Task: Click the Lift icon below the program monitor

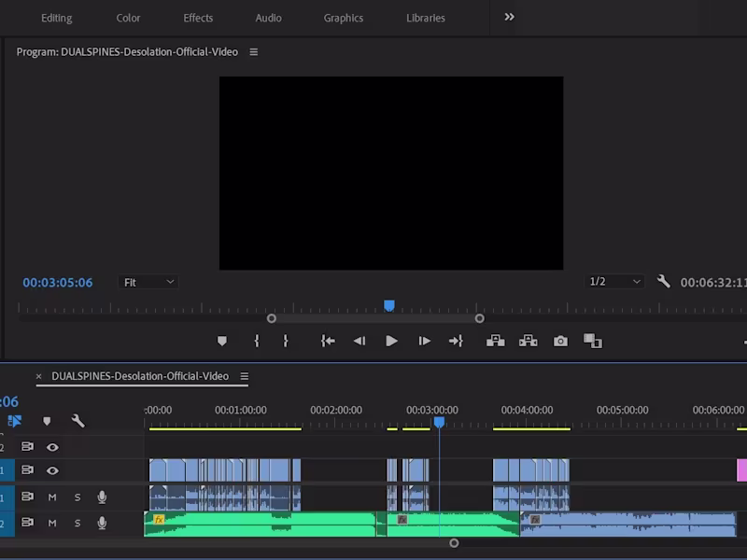Action: 495,341
